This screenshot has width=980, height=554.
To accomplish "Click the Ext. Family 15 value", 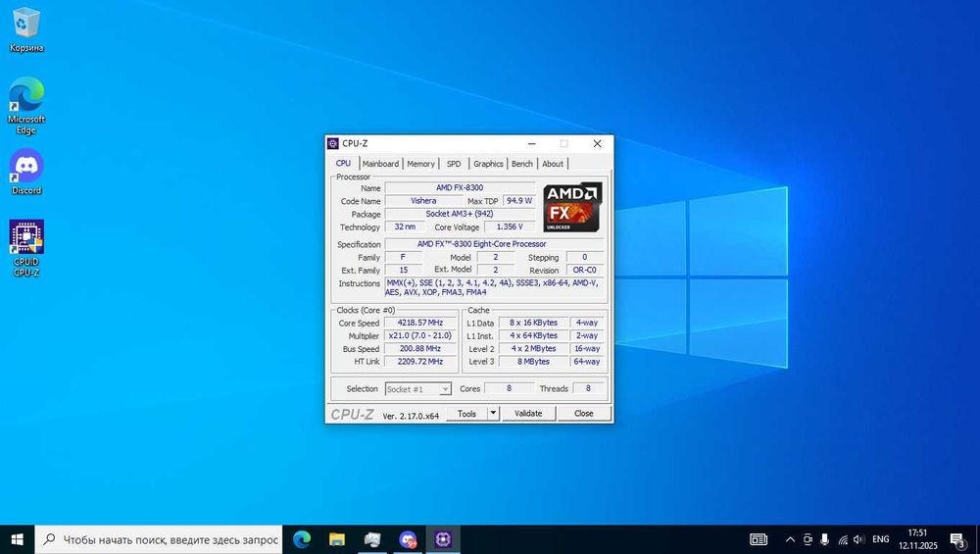I will (403, 270).
